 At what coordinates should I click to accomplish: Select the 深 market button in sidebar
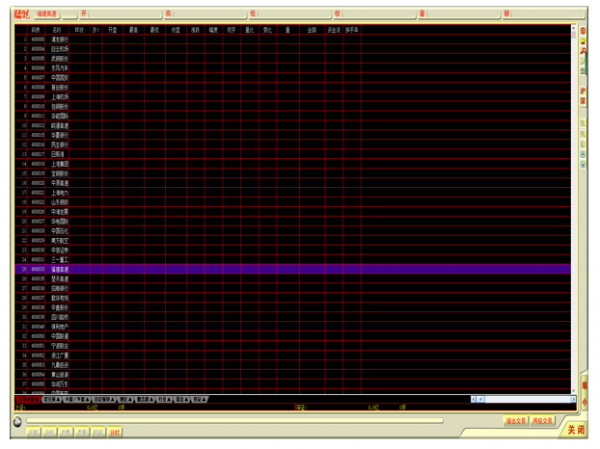pos(583,101)
